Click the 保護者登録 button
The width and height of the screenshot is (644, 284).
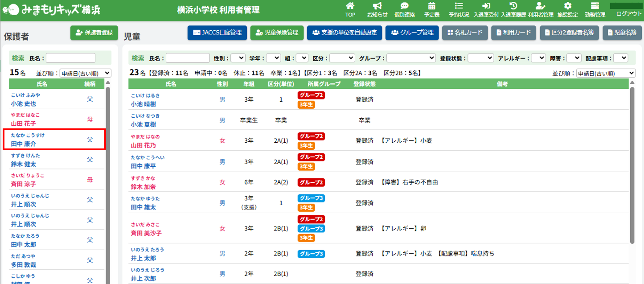(x=94, y=33)
